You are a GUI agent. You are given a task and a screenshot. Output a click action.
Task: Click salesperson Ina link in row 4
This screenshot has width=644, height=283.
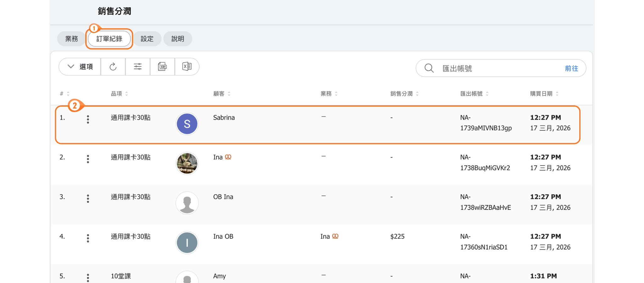(325, 236)
